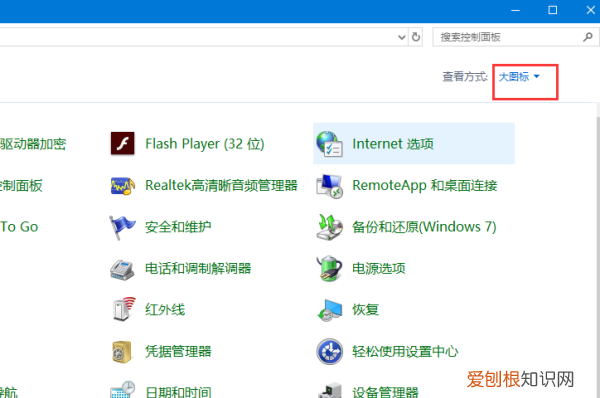The width and height of the screenshot is (600, 398).
Task: Click the 日期和时间 calendar clock icon
Action: click(x=122, y=389)
